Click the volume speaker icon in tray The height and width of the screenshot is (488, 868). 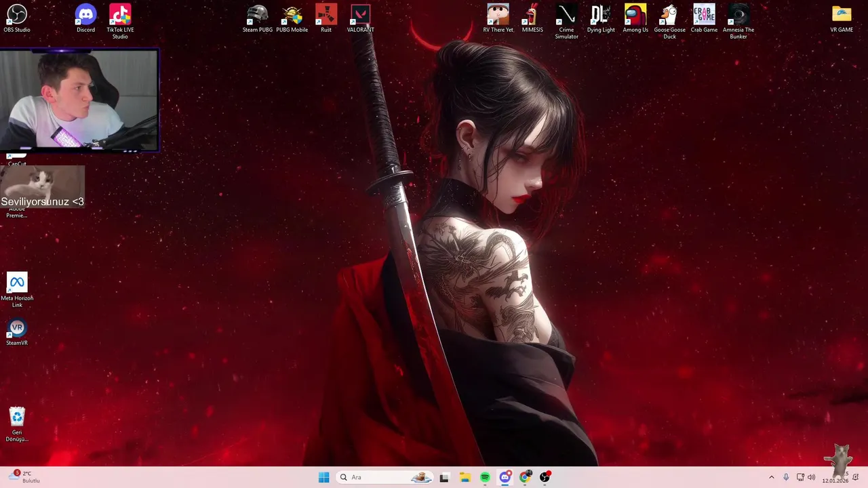812,477
